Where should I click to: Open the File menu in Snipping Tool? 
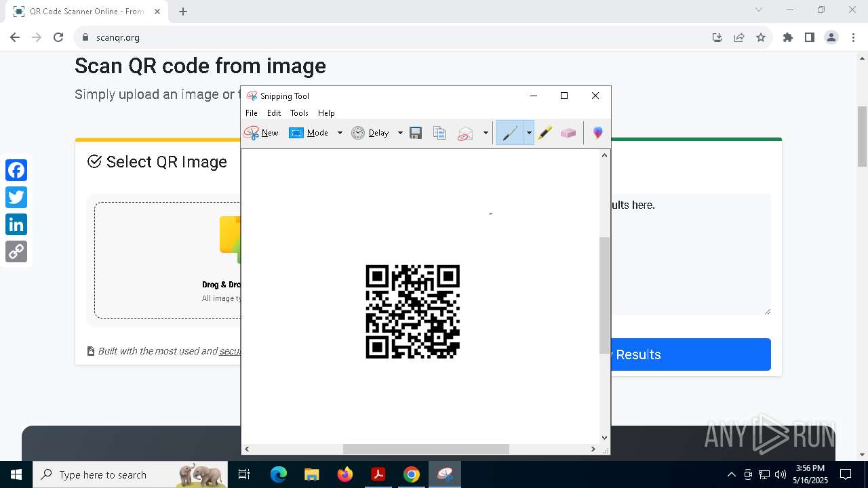[252, 113]
